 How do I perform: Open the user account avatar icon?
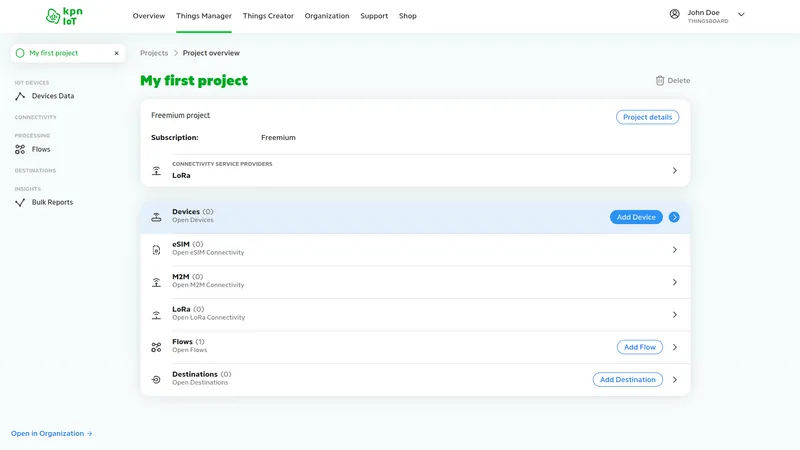point(674,14)
